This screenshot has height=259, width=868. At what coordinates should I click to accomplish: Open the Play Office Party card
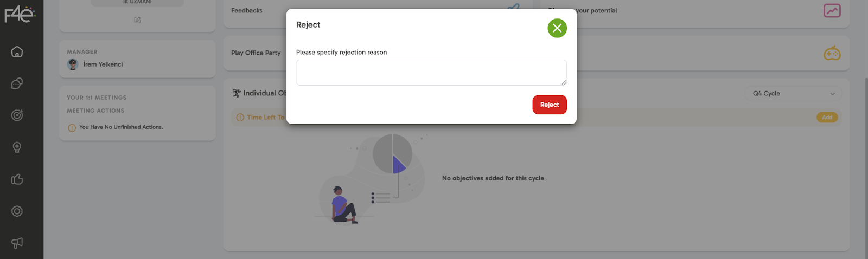tap(256, 53)
